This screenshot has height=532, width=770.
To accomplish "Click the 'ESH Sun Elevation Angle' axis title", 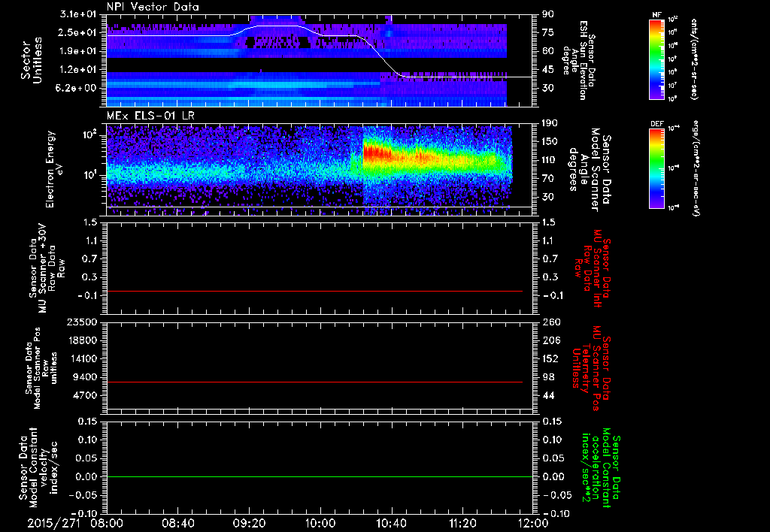I will click(579, 60).
